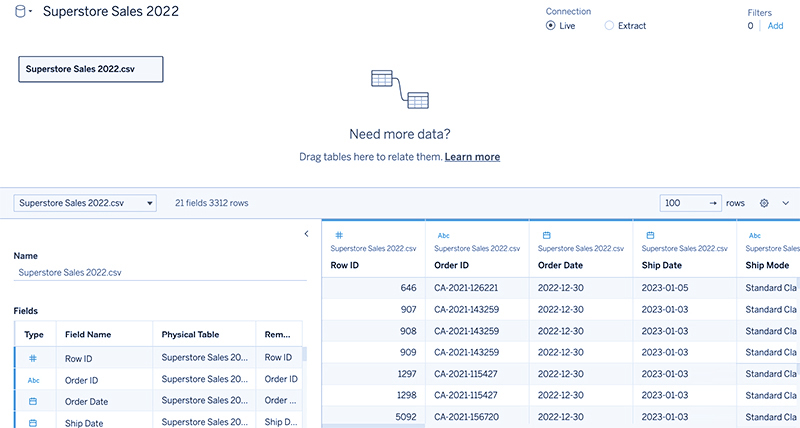Click the Row ID field number icon in Fields list

(x=33, y=358)
